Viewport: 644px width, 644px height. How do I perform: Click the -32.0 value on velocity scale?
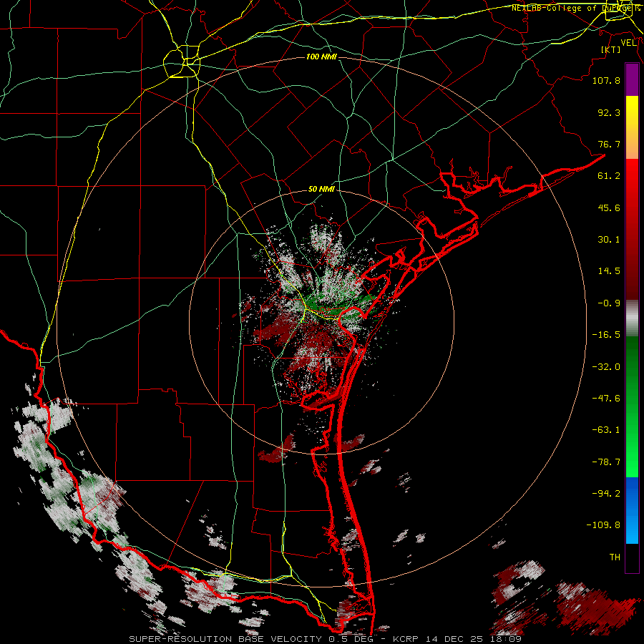(x=606, y=367)
